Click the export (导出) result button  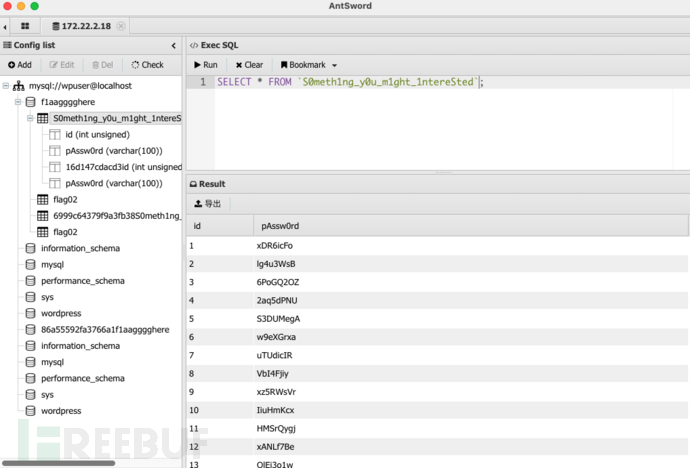[x=207, y=204]
